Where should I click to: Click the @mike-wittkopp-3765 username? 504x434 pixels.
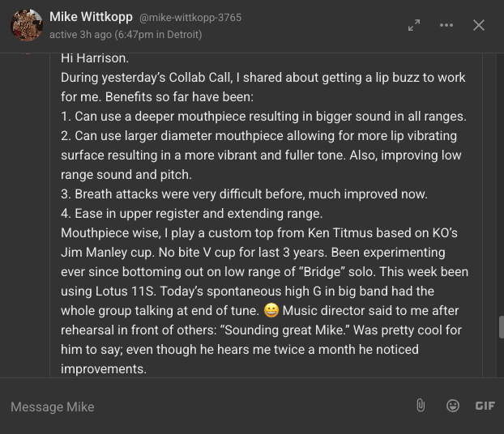coord(190,17)
